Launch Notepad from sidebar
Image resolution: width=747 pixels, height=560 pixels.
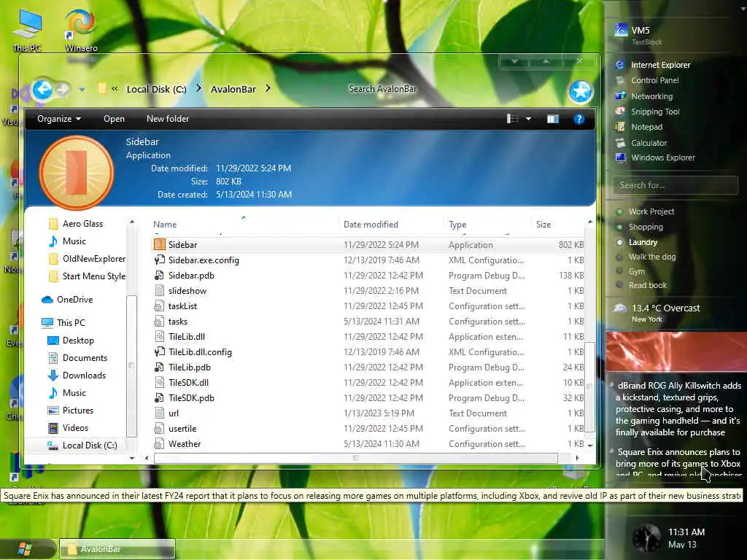[639, 127]
